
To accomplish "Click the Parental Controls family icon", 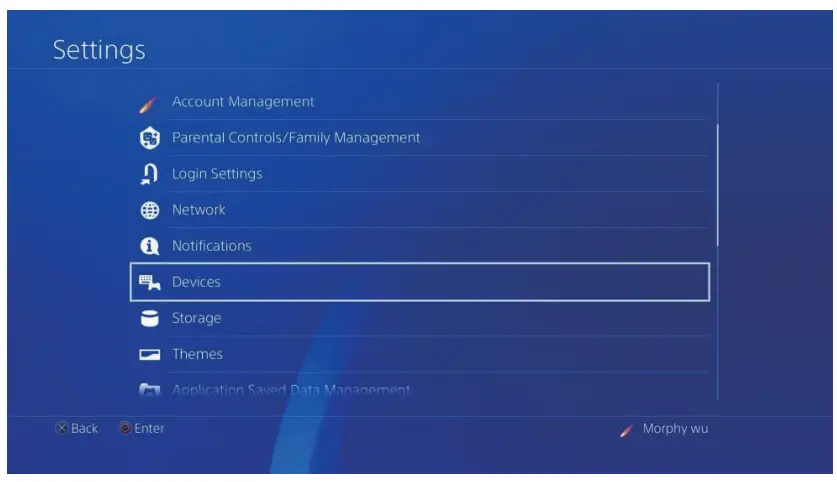I will pos(149,138).
